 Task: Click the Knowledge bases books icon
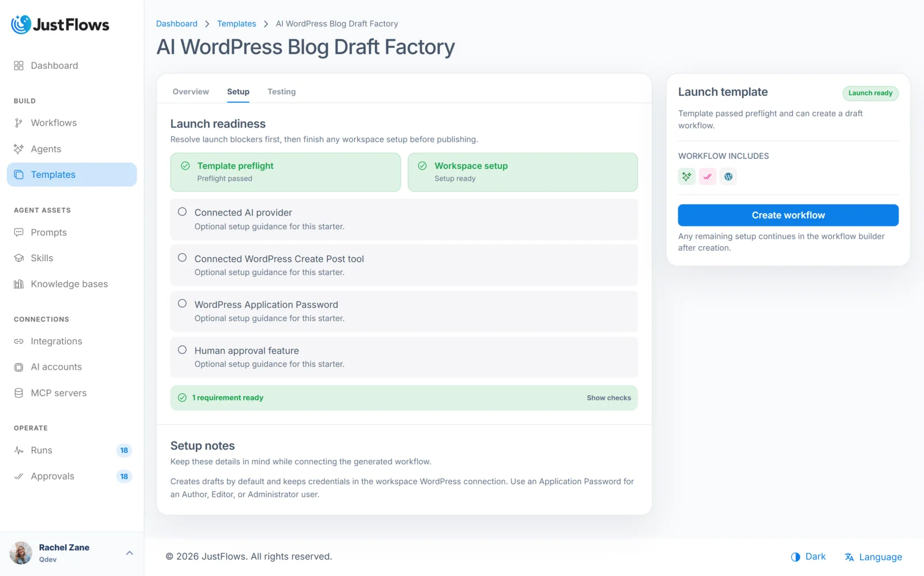click(18, 284)
